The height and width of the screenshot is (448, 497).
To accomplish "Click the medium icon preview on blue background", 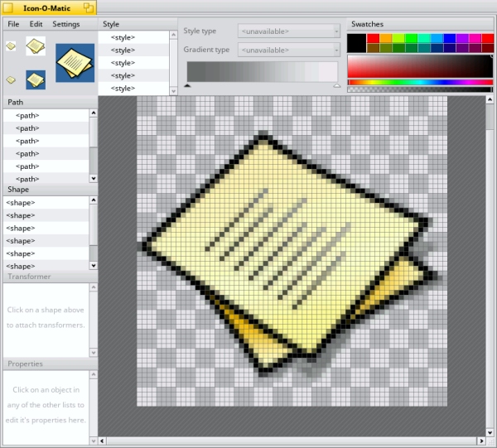I will pyautogui.click(x=36, y=79).
